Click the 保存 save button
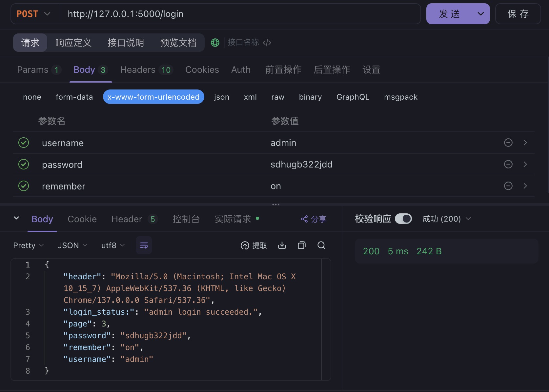549x392 pixels. 518,14
